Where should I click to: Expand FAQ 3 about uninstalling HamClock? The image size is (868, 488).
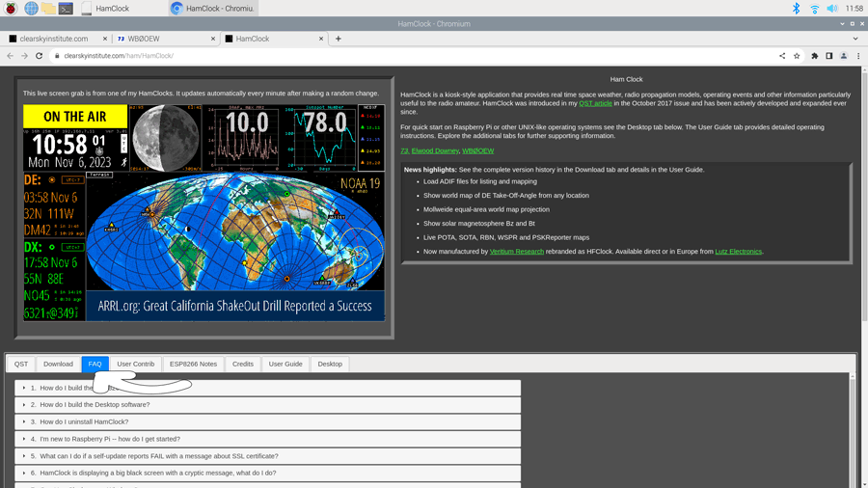click(267, 422)
